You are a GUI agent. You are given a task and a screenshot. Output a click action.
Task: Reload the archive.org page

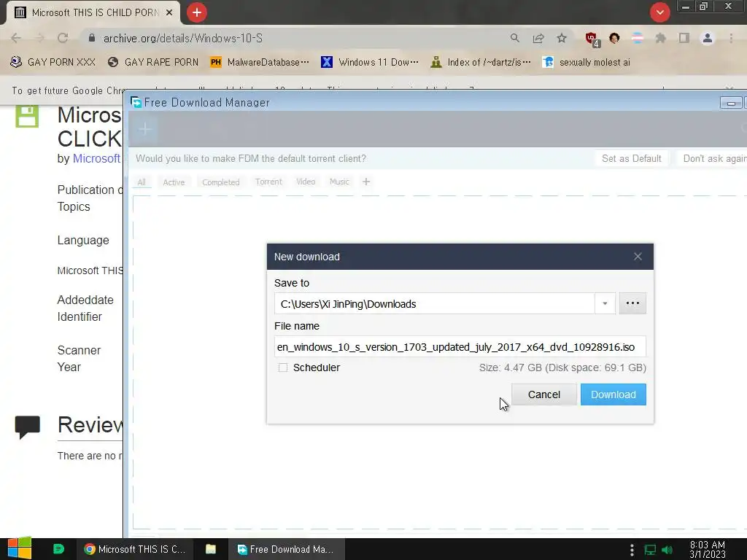pos(63,38)
